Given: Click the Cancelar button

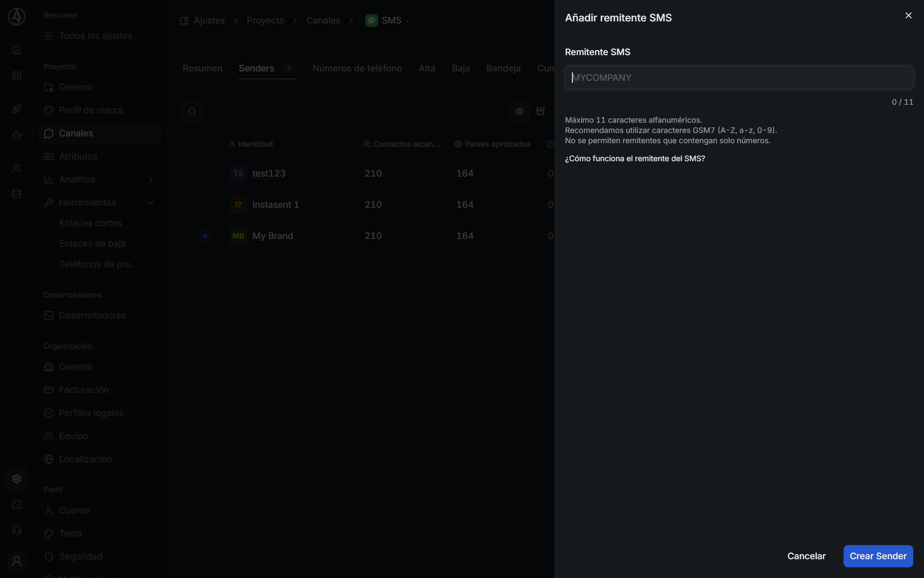Looking at the screenshot, I should coord(806,556).
